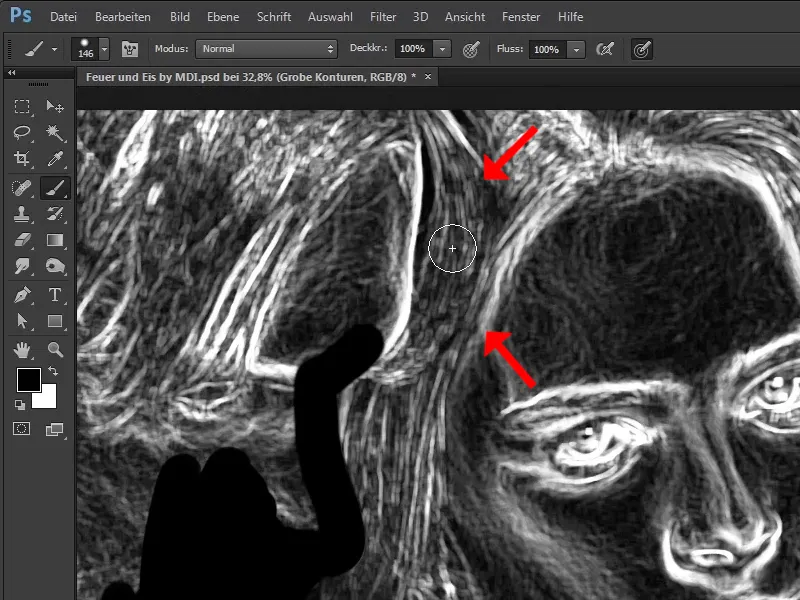
Task: Select the Path Selection tool
Action: coord(21,321)
